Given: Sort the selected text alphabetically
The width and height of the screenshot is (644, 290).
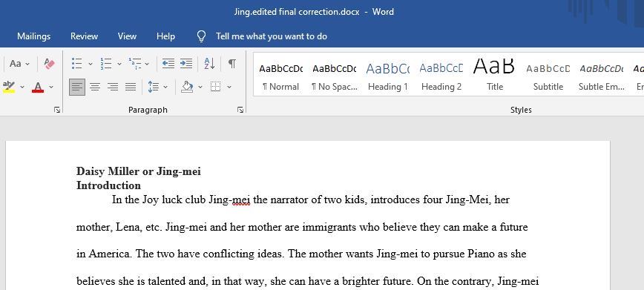Looking at the screenshot, I should (209, 63).
